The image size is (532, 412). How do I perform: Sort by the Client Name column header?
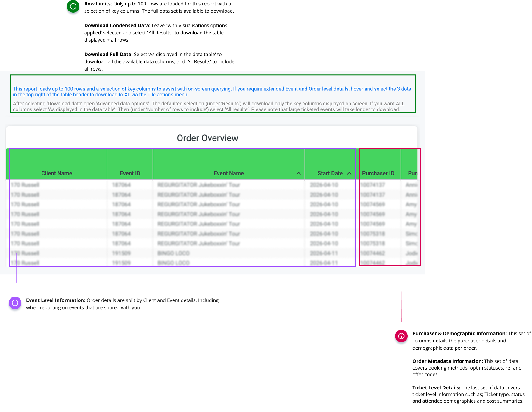pos(57,173)
